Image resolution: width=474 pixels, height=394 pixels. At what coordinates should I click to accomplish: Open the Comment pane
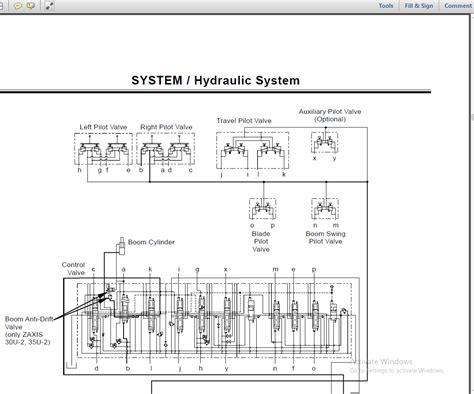pyautogui.click(x=458, y=6)
